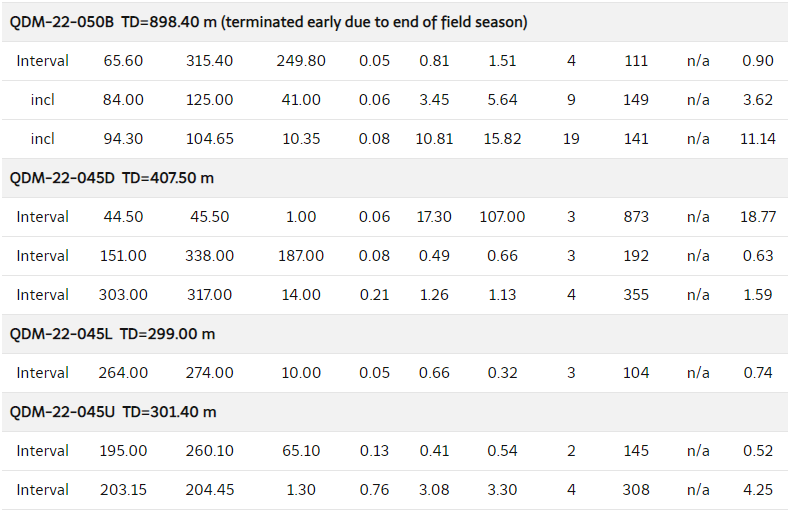Click the 65.60 starting depth value

tap(123, 61)
